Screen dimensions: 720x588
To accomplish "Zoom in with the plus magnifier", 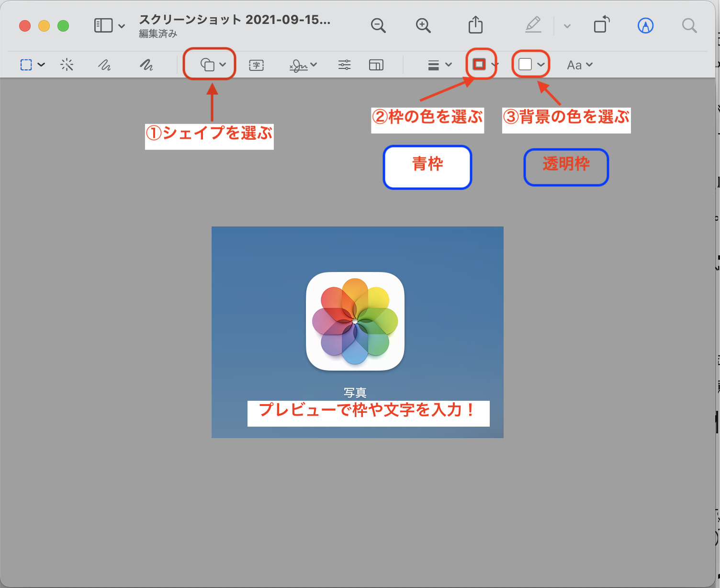I will coord(423,25).
